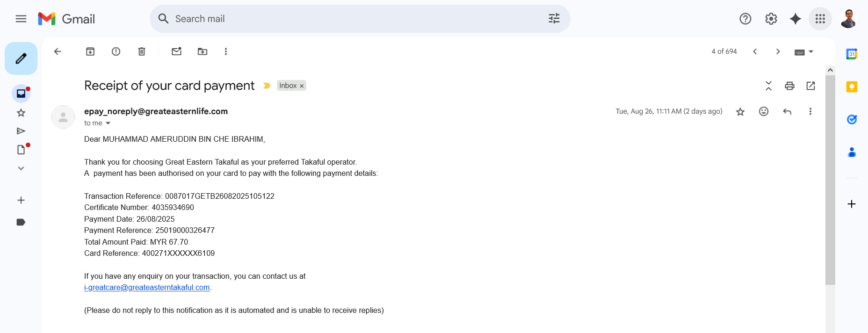Print the email using the printer icon
The image size is (868, 333).
click(x=789, y=86)
